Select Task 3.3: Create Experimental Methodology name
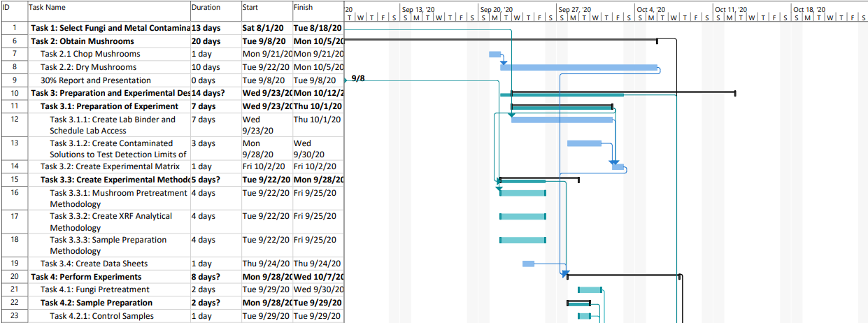Viewport: 868px width, 323px height. (108, 180)
